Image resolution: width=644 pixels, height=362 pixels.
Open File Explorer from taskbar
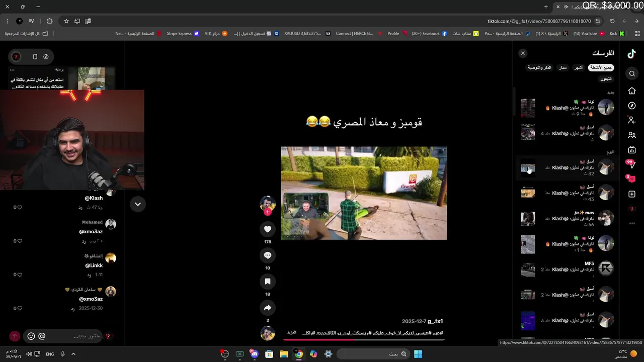tap(284, 354)
